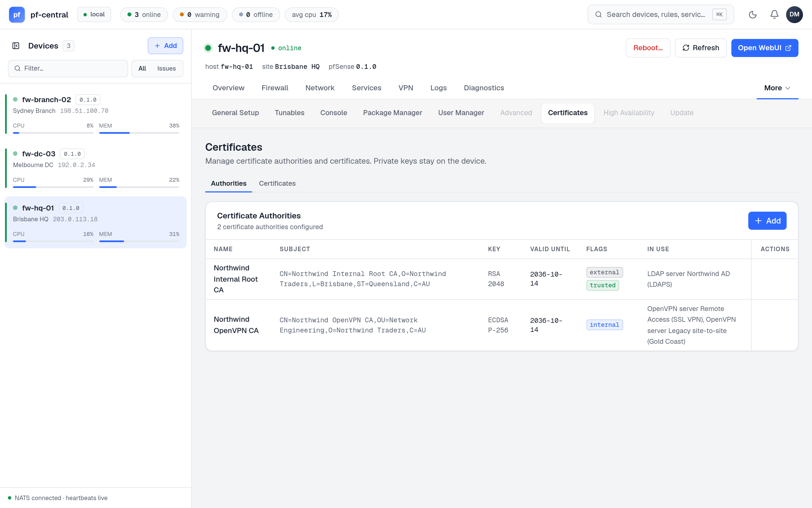Add a new certificate authority
812x508 pixels.
[x=767, y=221]
